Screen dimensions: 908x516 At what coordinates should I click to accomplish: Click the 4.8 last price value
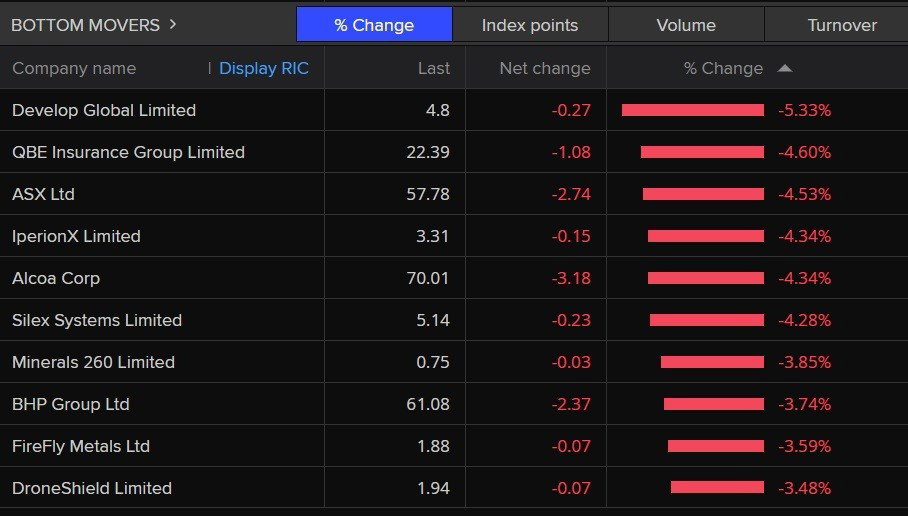click(438, 110)
